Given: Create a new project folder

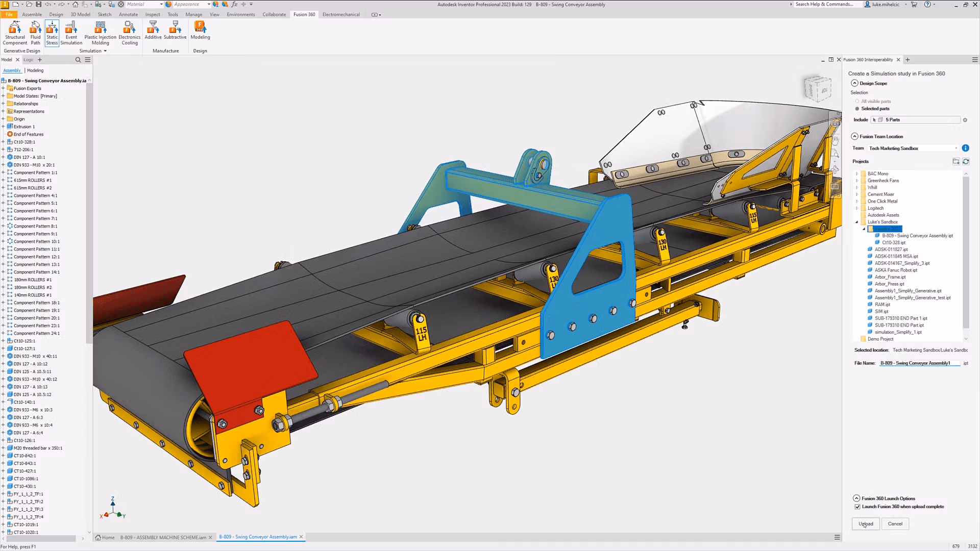Looking at the screenshot, I should (x=955, y=161).
